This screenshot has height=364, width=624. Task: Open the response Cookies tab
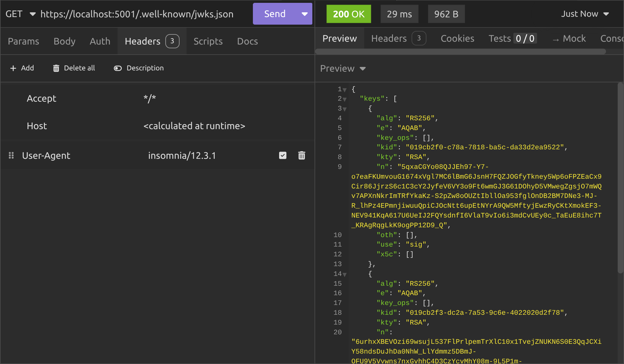click(x=457, y=39)
